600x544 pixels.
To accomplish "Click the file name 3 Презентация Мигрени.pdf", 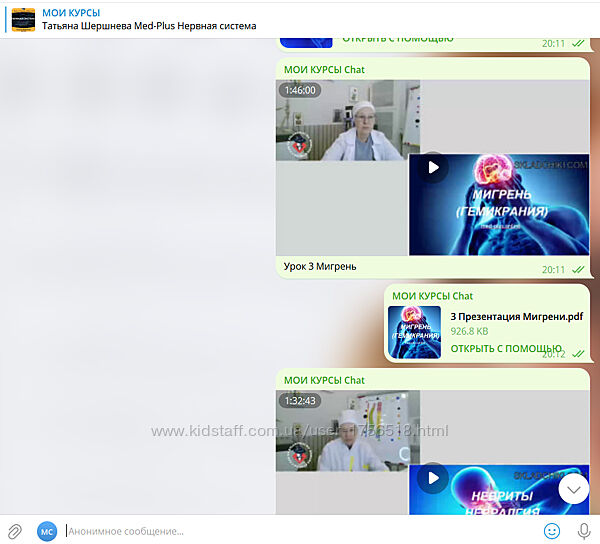I will click(x=516, y=316).
